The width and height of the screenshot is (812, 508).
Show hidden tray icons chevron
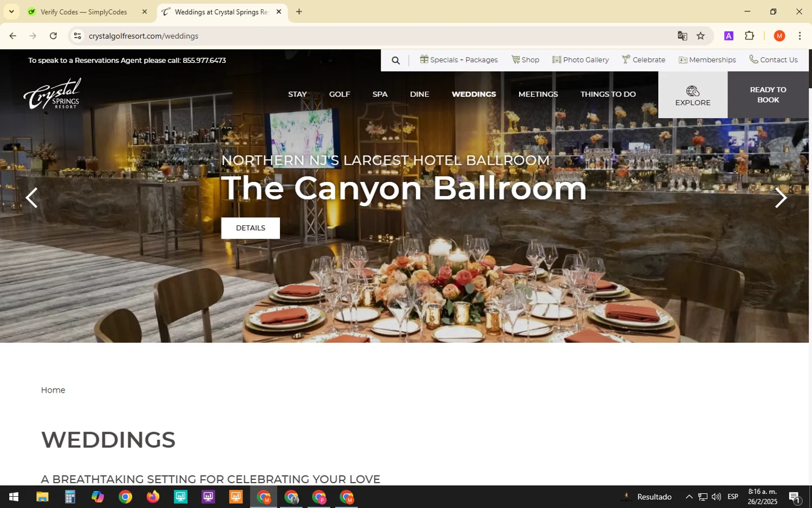[689, 497]
